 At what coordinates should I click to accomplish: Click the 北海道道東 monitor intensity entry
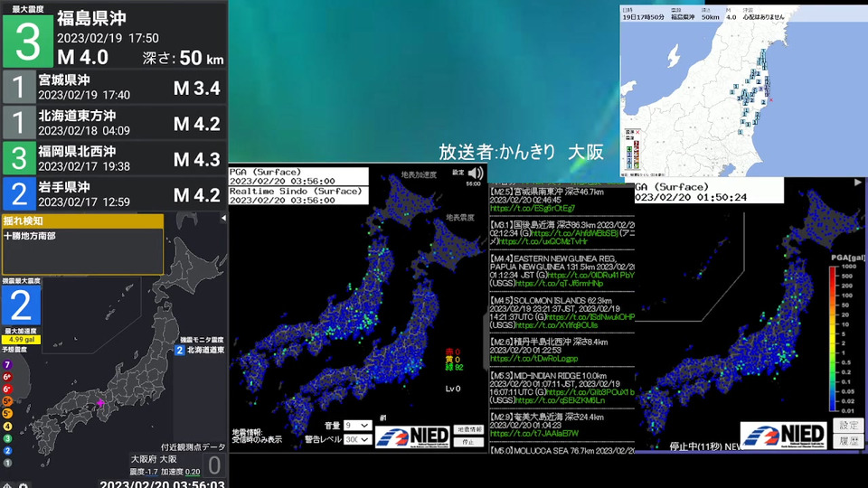point(200,350)
